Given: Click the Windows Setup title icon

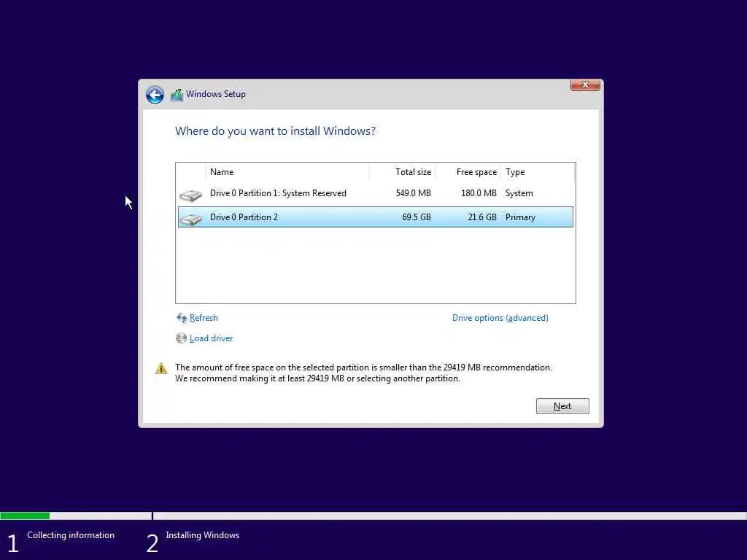Looking at the screenshot, I should 177,95.
